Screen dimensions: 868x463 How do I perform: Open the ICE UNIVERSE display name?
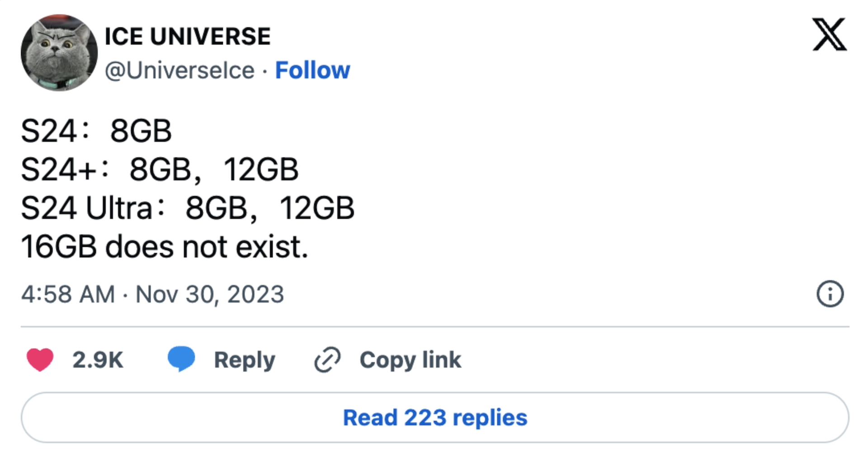pyautogui.click(x=188, y=36)
